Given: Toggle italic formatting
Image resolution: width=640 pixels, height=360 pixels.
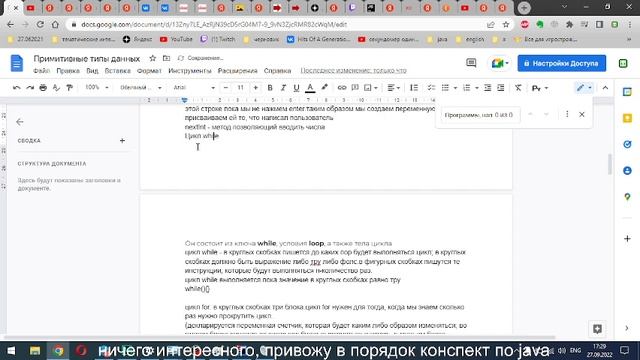Looking at the screenshot, I should pos(283,88).
